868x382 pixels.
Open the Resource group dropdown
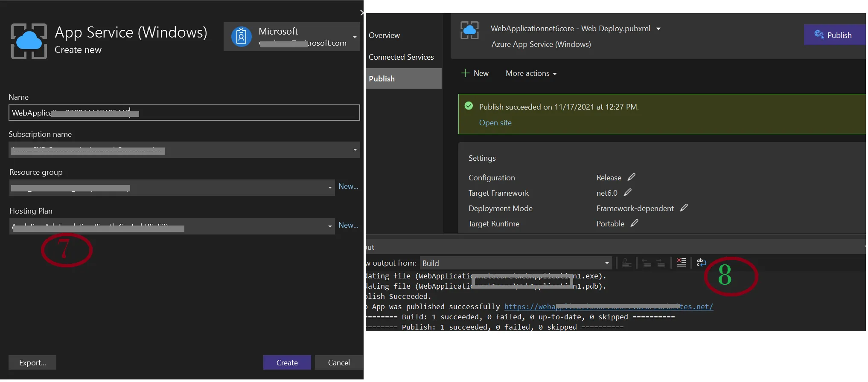(172, 188)
